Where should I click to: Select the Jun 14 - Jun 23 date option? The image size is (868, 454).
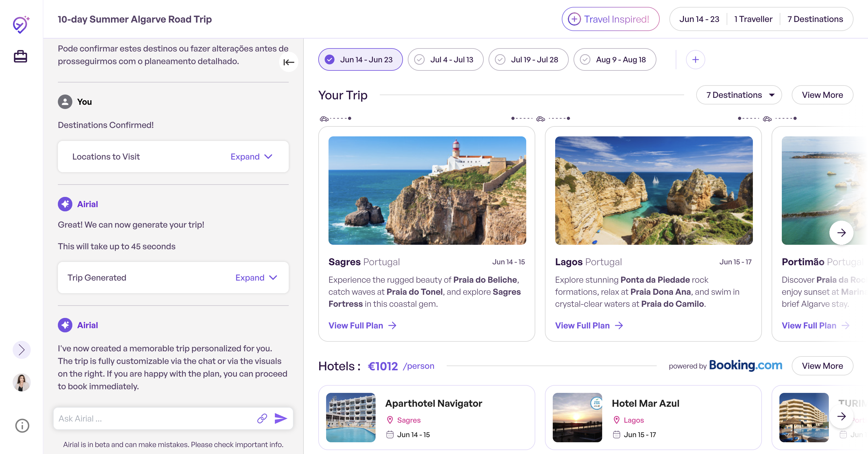tap(360, 60)
